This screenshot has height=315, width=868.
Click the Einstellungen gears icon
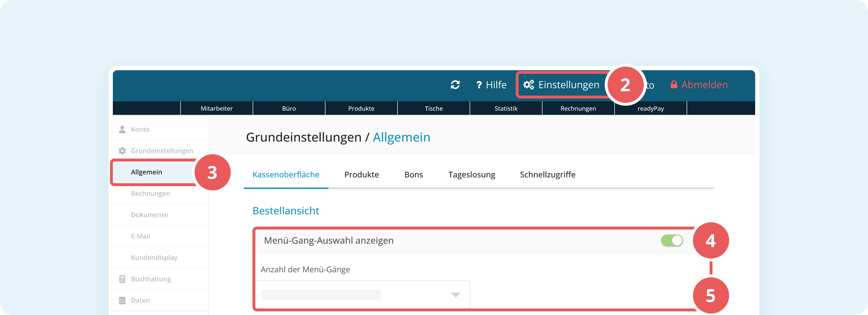click(x=529, y=85)
